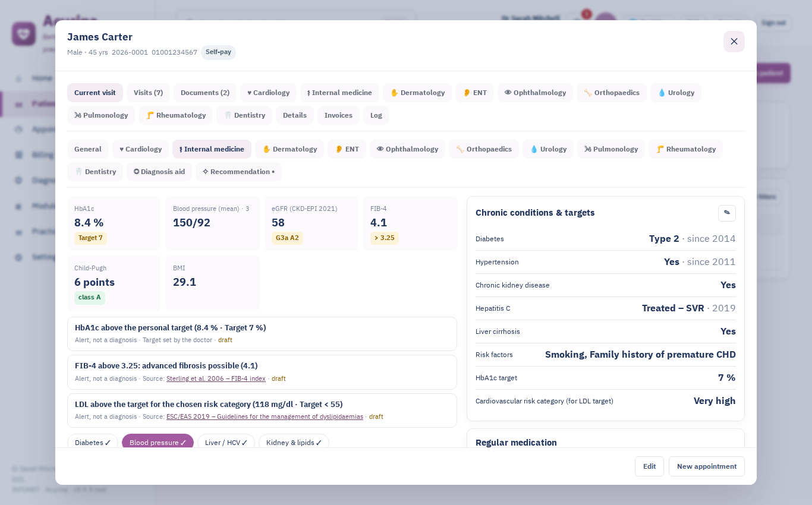Select the FIB-4 above 3.25 alert
Viewport: 812px width, 505px height.
(x=262, y=372)
